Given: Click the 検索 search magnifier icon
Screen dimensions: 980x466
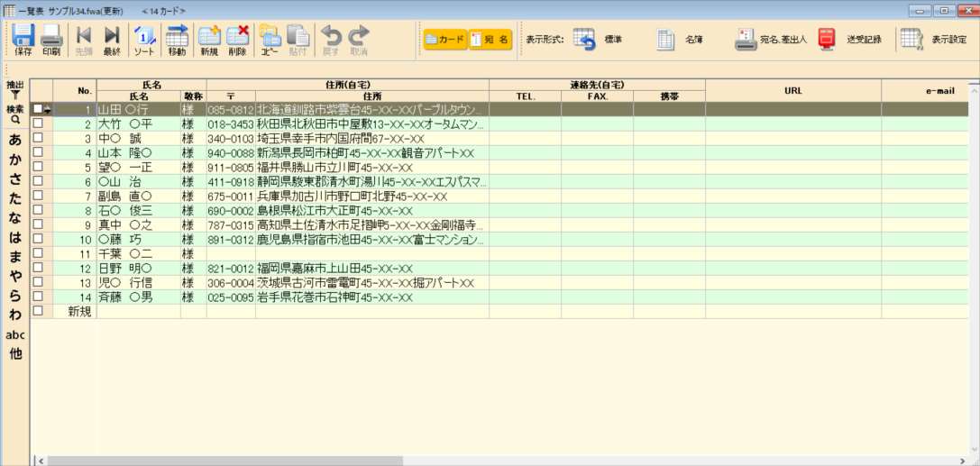Looking at the screenshot, I should 15,114.
